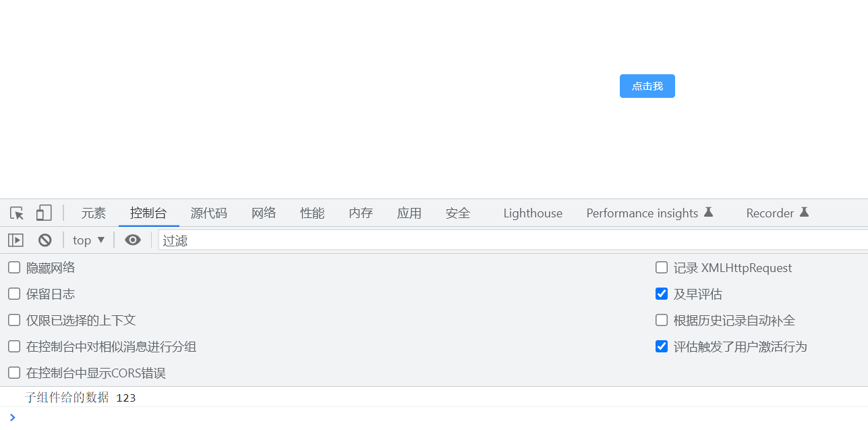Select the 子组件给的数据 console message
868x430 pixels.
point(66,397)
